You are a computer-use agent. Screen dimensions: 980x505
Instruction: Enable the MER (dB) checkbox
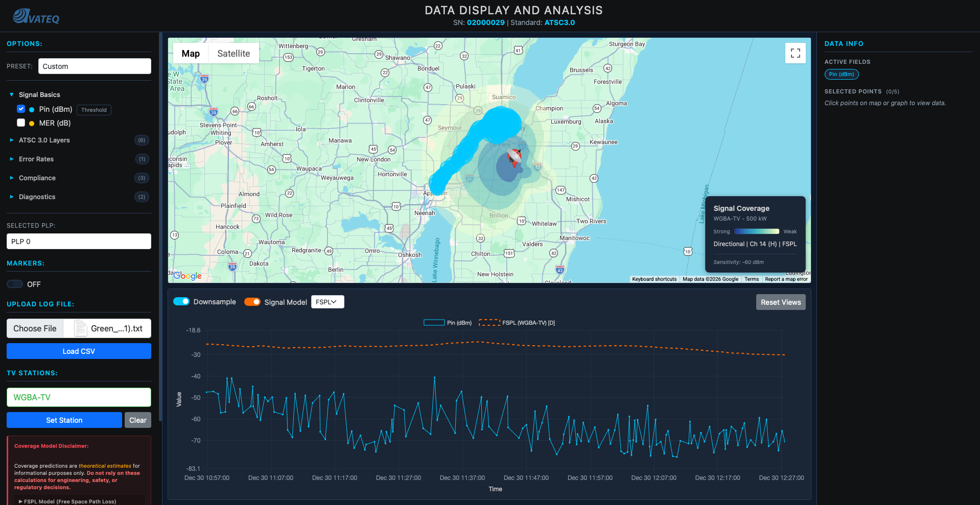point(21,123)
